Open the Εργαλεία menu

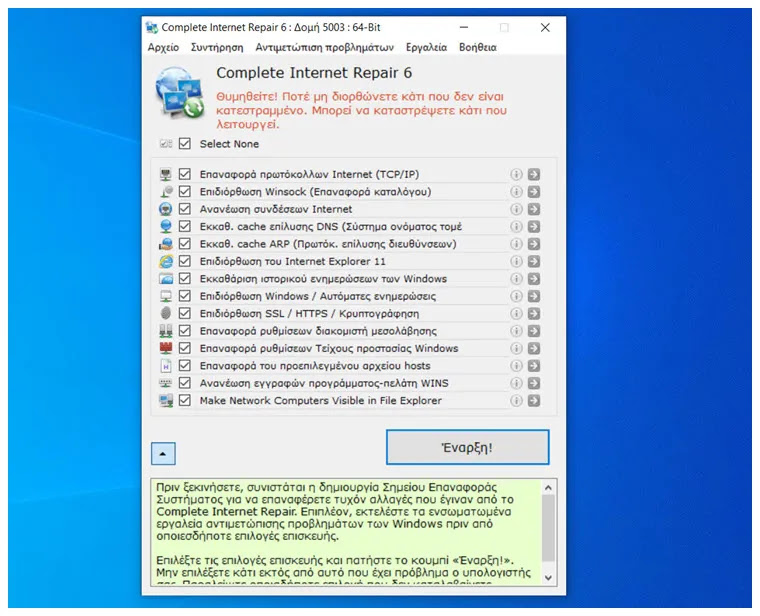[427, 47]
